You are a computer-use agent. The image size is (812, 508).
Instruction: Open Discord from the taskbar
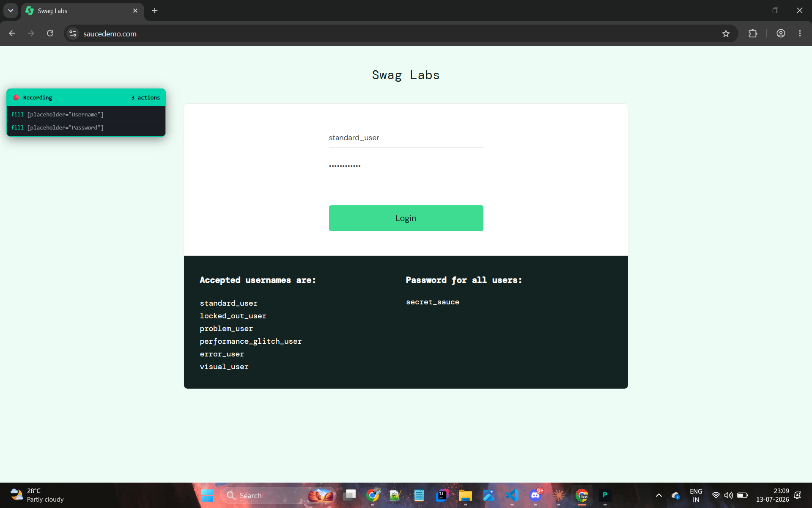click(535, 495)
